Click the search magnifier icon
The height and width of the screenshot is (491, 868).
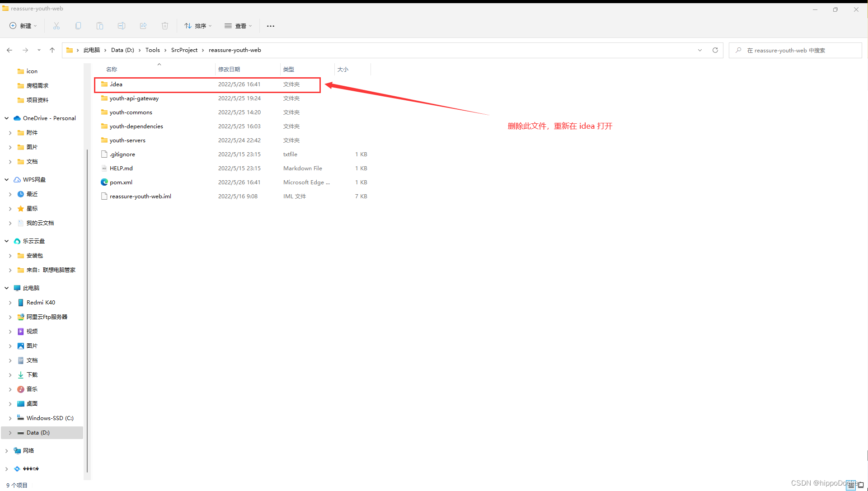[x=738, y=50]
